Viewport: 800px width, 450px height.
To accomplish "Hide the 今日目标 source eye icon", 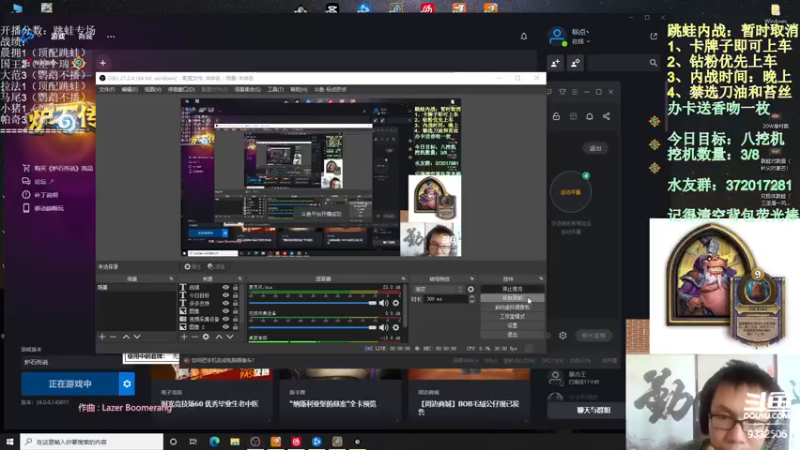I will point(226,295).
